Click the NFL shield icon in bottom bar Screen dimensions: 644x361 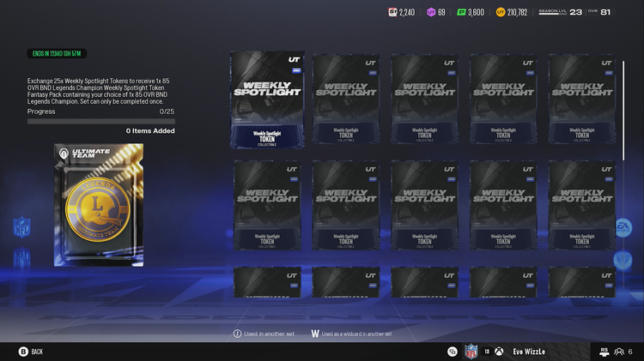(x=471, y=352)
